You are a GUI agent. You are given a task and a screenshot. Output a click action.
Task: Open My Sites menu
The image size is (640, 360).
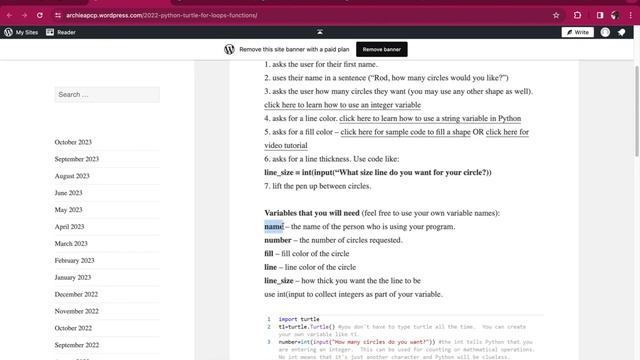27,32
